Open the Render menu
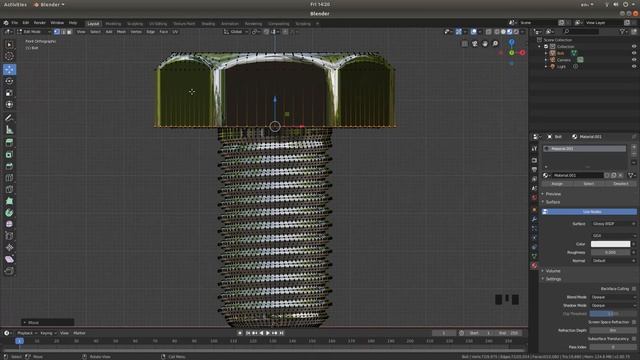 40,23
